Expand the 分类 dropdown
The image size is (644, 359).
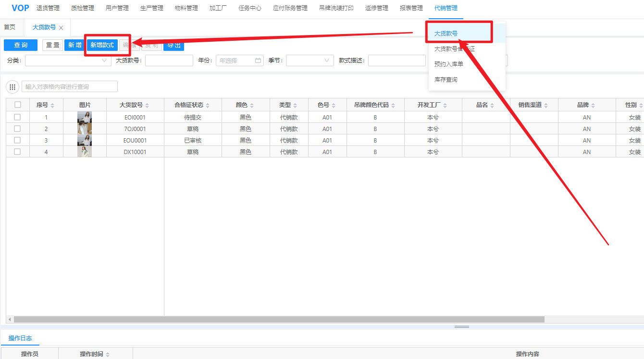tap(68, 60)
